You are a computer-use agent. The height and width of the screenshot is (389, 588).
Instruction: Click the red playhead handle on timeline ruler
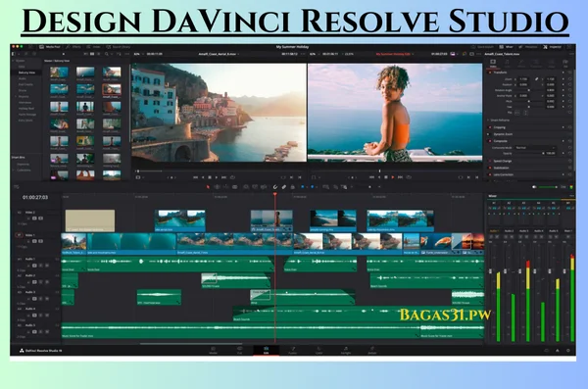point(274,194)
